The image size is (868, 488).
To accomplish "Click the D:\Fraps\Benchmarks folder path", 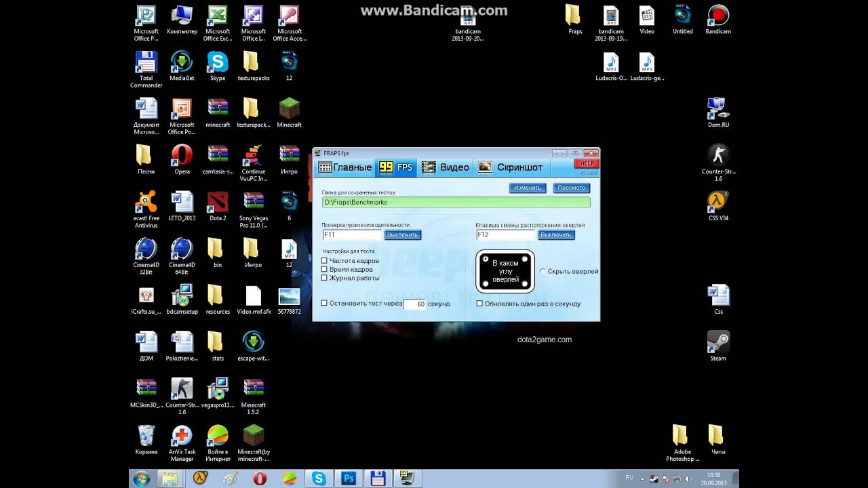I will point(456,202).
